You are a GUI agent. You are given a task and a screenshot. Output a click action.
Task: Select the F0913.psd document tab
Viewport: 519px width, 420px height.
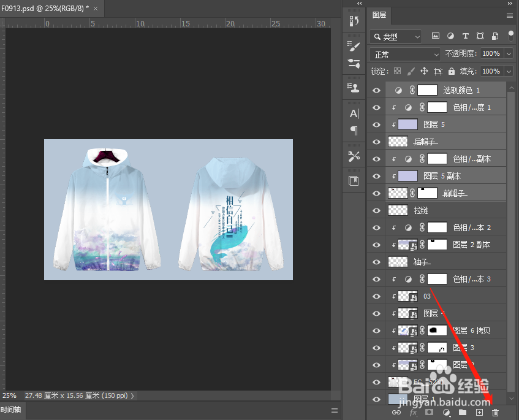45,9
